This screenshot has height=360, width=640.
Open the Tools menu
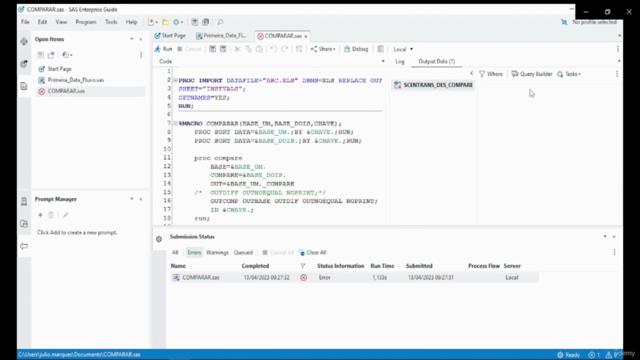[111, 22]
